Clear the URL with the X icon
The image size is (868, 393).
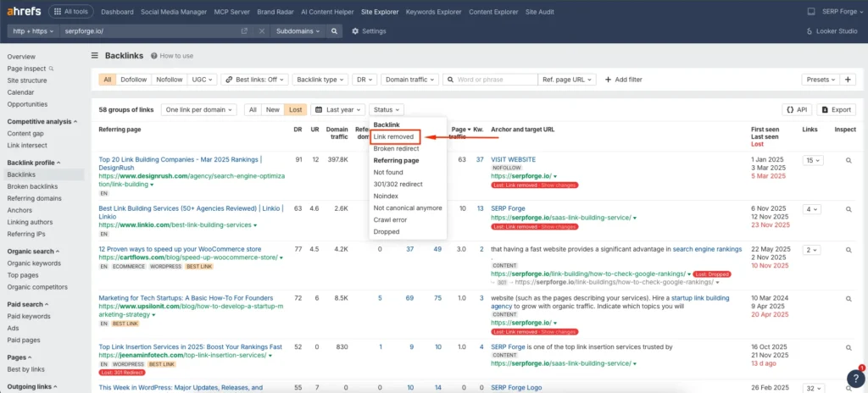pos(262,30)
